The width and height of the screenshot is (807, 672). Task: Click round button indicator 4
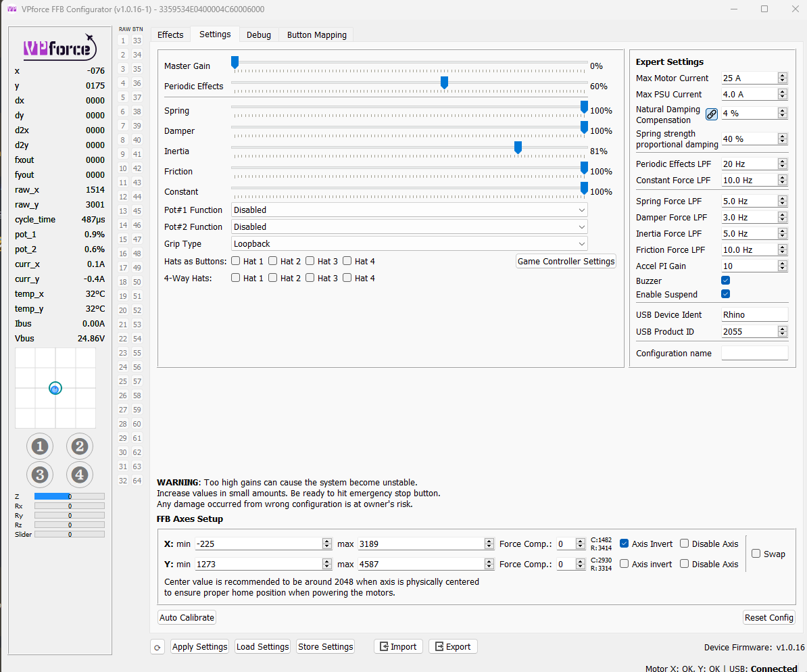pos(79,475)
